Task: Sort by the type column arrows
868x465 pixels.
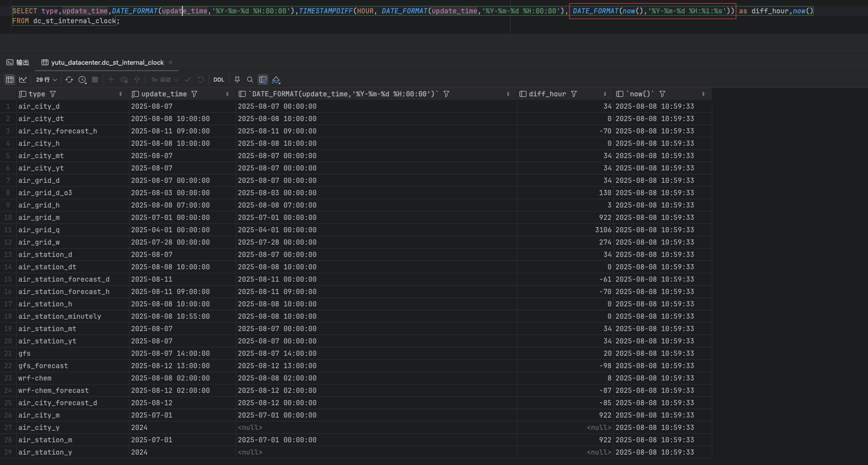Action: pos(121,94)
